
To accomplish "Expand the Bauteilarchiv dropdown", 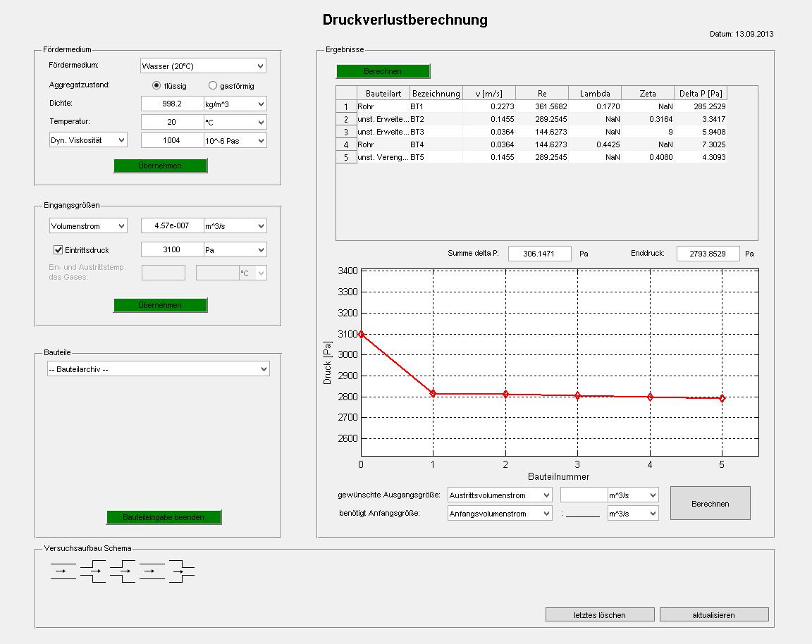I will 159,369.
